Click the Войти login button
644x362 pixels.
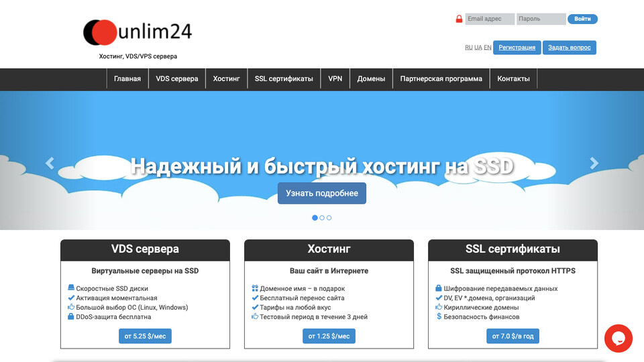(582, 19)
